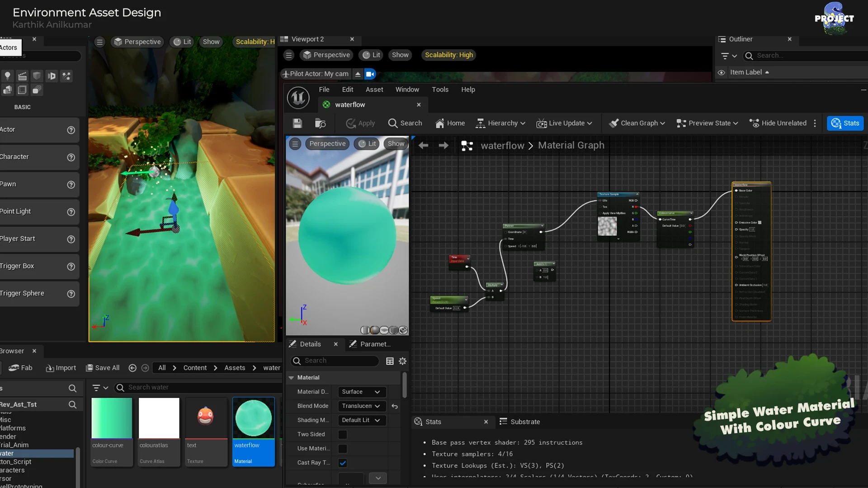Collapse the Material section in Details
The width and height of the screenshot is (868, 488).
(x=292, y=377)
